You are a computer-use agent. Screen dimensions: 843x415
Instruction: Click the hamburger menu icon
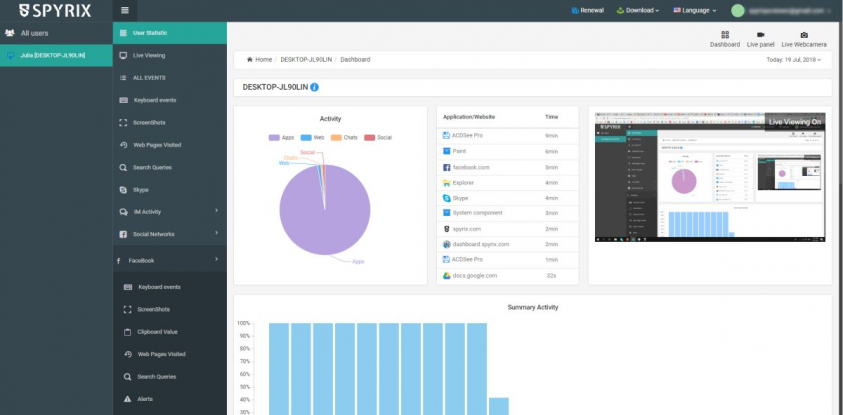click(125, 10)
